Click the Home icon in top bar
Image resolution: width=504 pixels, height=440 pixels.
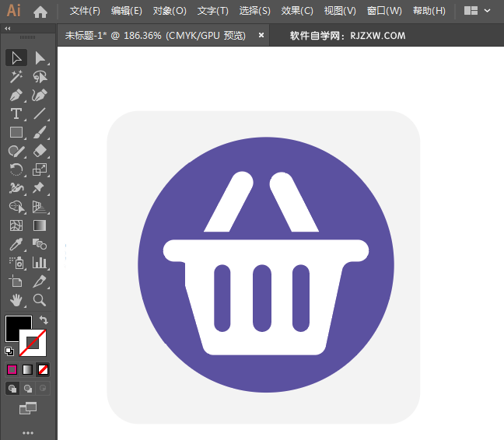coord(40,12)
